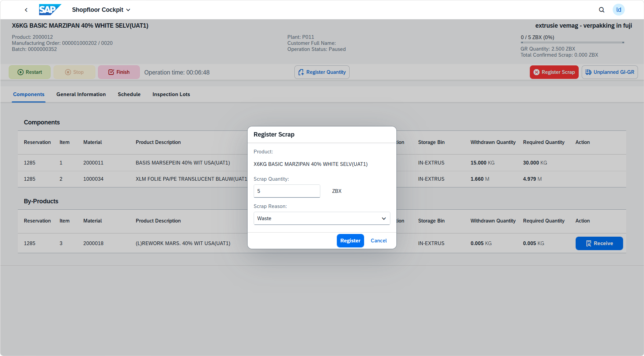This screenshot has height=356, width=644.
Task: Cancel the Register Scrap dialog
Action: pyautogui.click(x=379, y=241)
